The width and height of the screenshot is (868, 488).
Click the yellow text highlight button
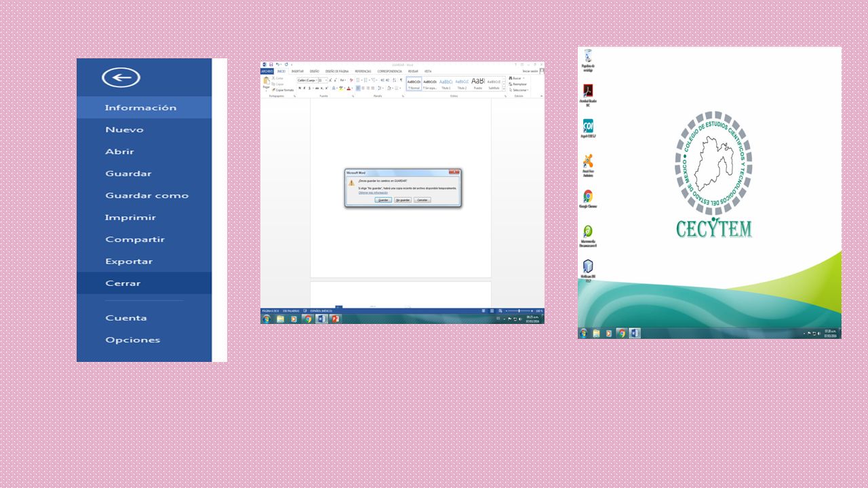[341, 88]
